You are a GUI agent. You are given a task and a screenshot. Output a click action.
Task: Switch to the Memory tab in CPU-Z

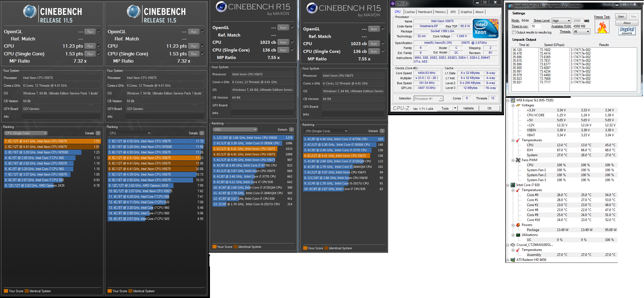click(440, 12)
